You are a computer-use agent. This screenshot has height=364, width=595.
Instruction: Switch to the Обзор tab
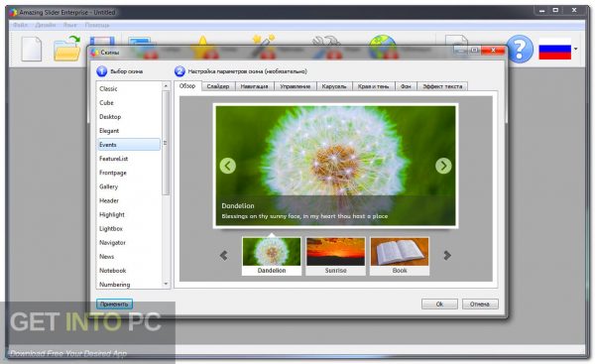click(x=187, y=85)
